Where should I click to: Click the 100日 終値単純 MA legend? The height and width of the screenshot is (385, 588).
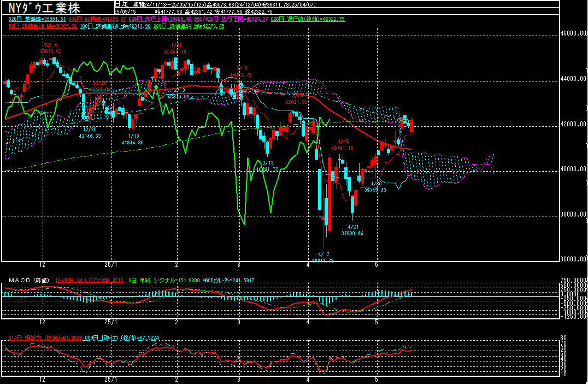115,26
